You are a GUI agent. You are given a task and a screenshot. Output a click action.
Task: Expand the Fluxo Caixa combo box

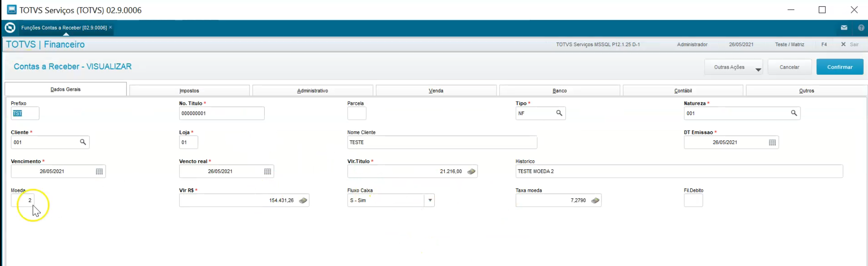click(x=430, y=200)
